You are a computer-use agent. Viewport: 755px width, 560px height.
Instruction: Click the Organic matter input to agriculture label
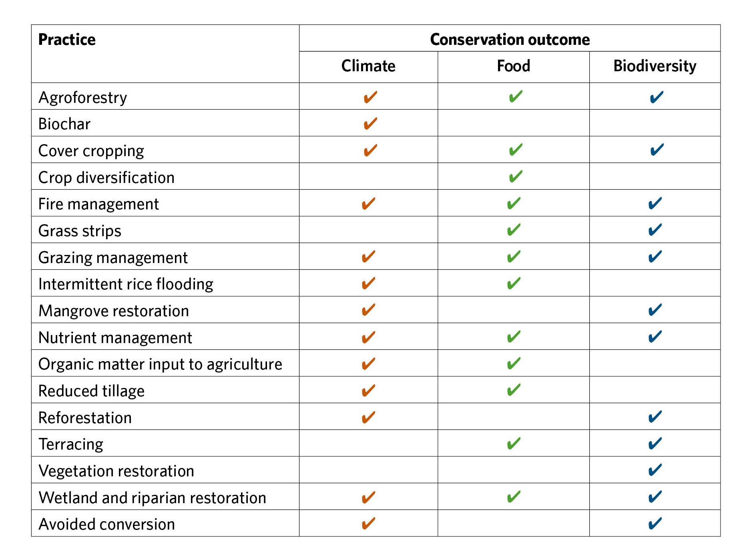pyautogui.click(x=160, y=364)
